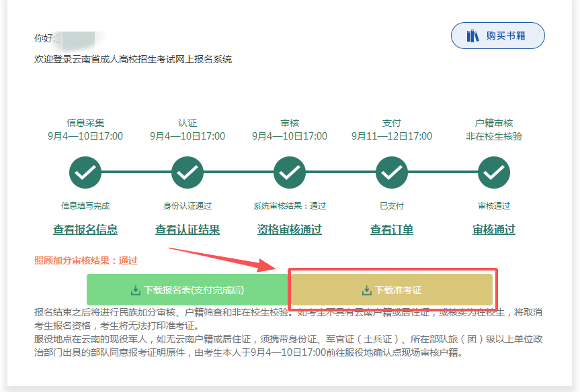Click the books icon beside 购买书籍
Screen dimensions: 580x392
point(473,36)
